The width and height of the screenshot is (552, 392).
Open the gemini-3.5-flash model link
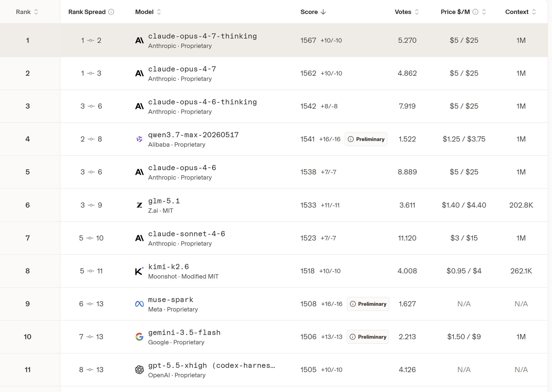coord(184,333)
